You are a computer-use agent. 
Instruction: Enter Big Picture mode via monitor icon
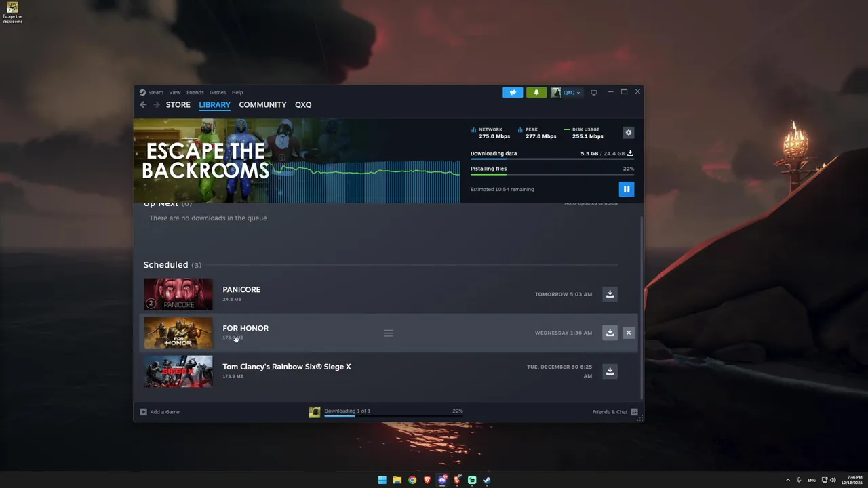(594, 92)
